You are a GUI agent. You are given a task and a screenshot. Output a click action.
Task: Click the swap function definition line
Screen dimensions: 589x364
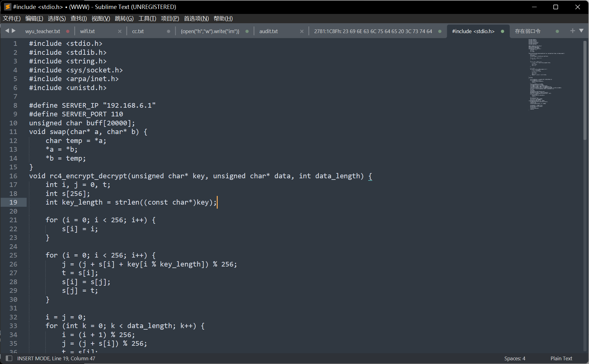88,132
